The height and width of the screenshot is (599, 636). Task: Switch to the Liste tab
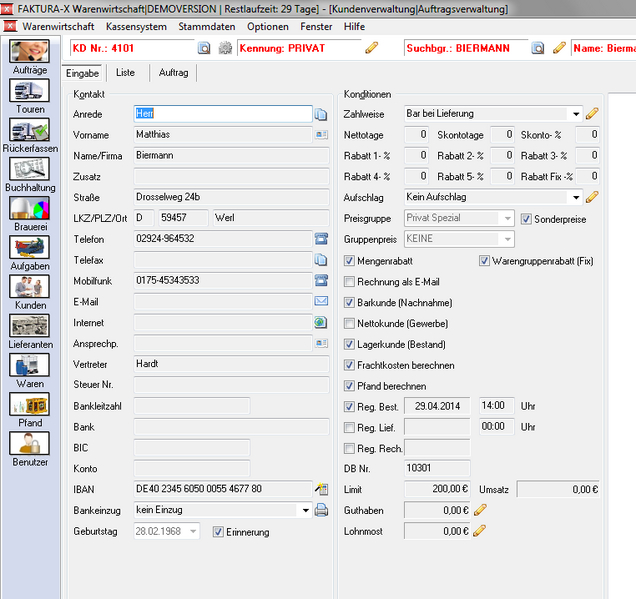[x=125, y=73]
